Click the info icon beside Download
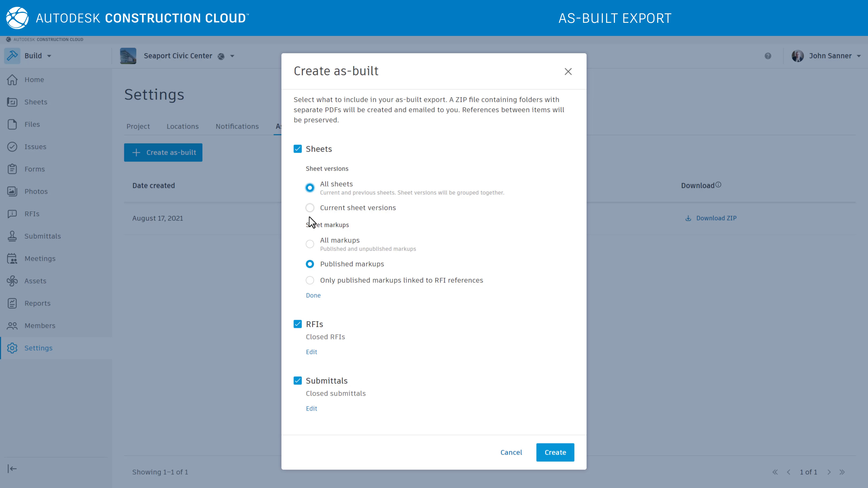 [718, 185]
